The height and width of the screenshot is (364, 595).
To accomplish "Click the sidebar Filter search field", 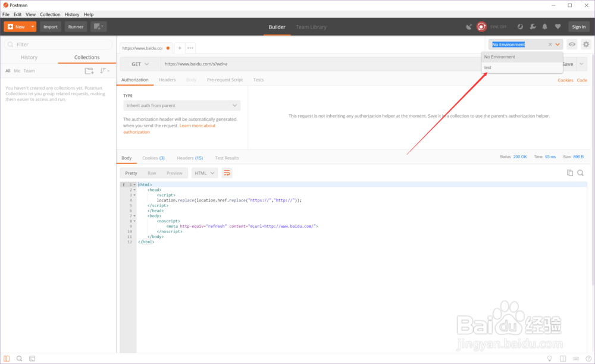I will click(58, 45).
